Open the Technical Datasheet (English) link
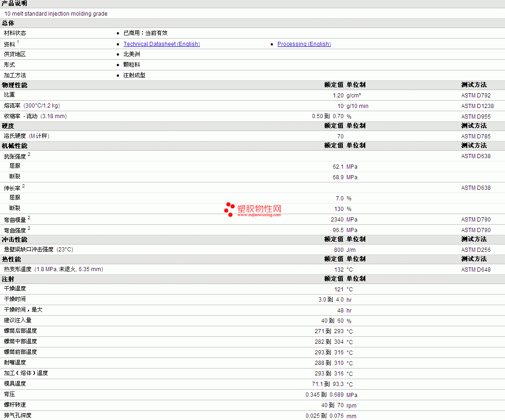The width and height of the screenshot is (505, 420). pyautogui.click(x=162, y=44)
